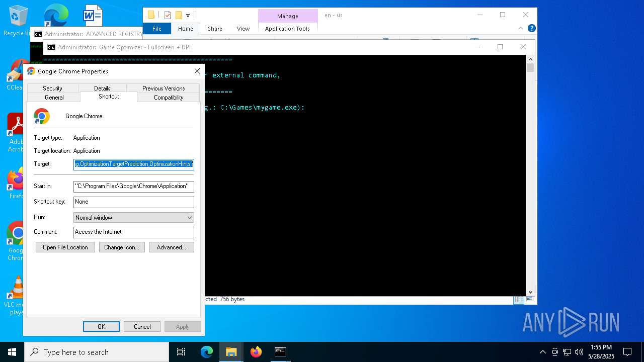Switch to Command Prompt on the taskbar

pyautogui.click(x=280, y=352)
